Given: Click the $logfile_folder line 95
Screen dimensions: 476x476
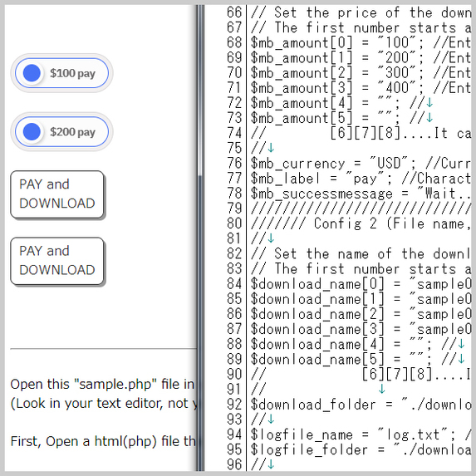Looking at the screenshot, I should (361, 450).
